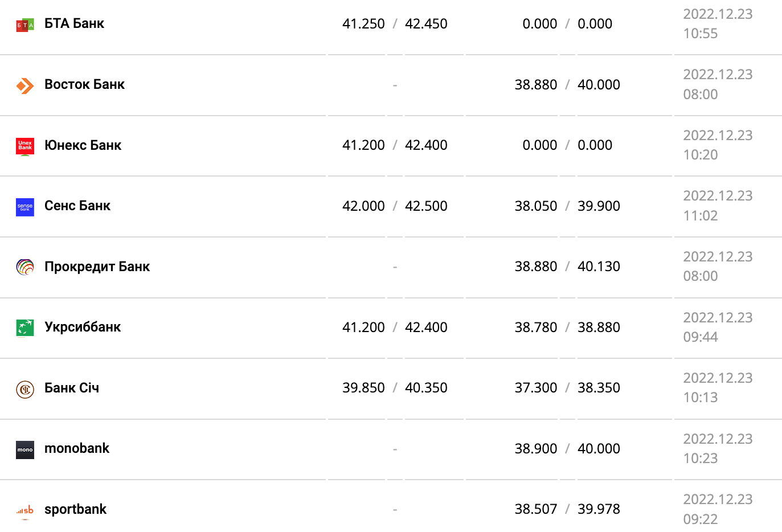
Task: Open the Банк Січ name link
Action: click(72, 388)
